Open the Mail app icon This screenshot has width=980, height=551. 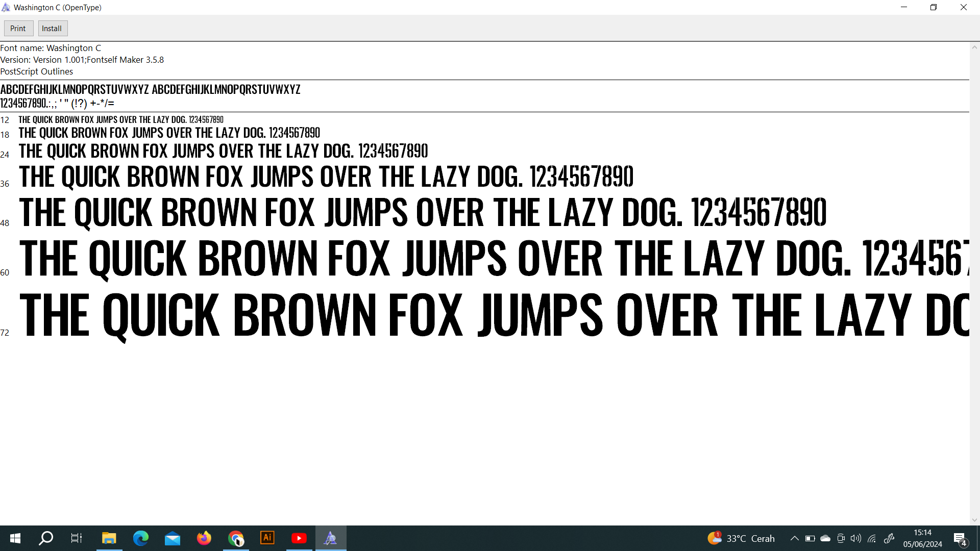(173, 538)
